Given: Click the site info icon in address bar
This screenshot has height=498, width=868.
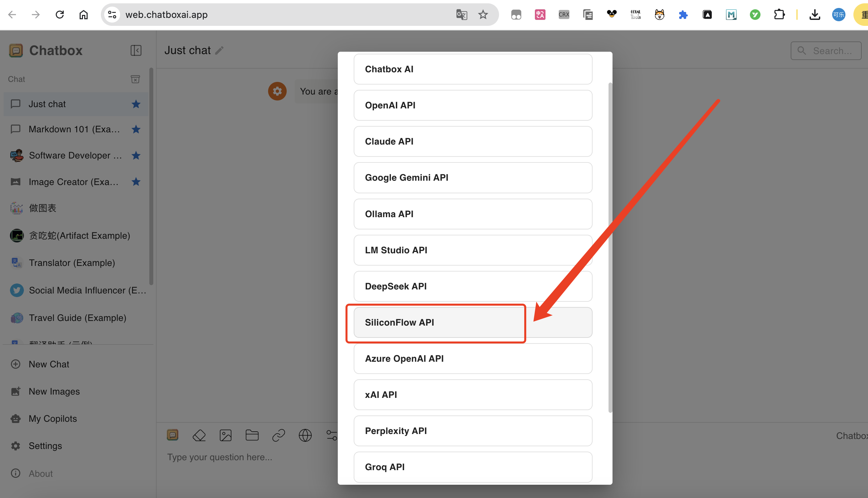Looking at the screenshot, I should tap(112, 15).
